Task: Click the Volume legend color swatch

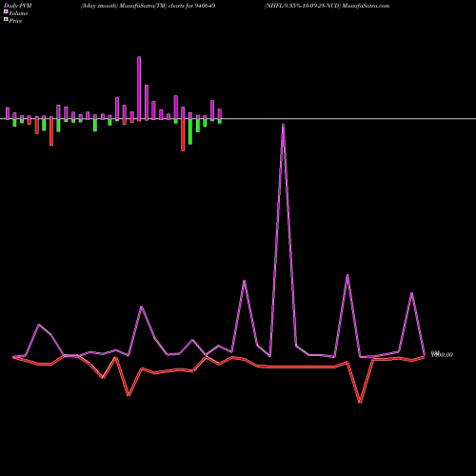Action: [x=6, y=12]
